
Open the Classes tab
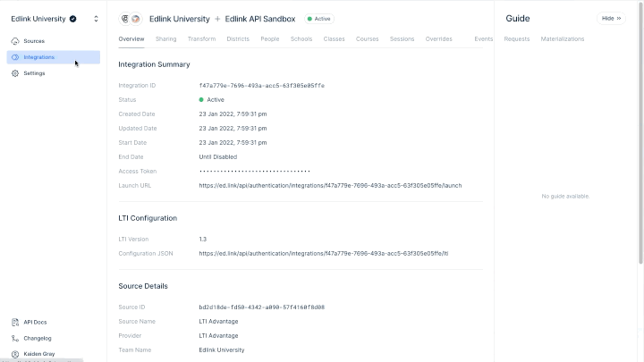coord(334,39)
